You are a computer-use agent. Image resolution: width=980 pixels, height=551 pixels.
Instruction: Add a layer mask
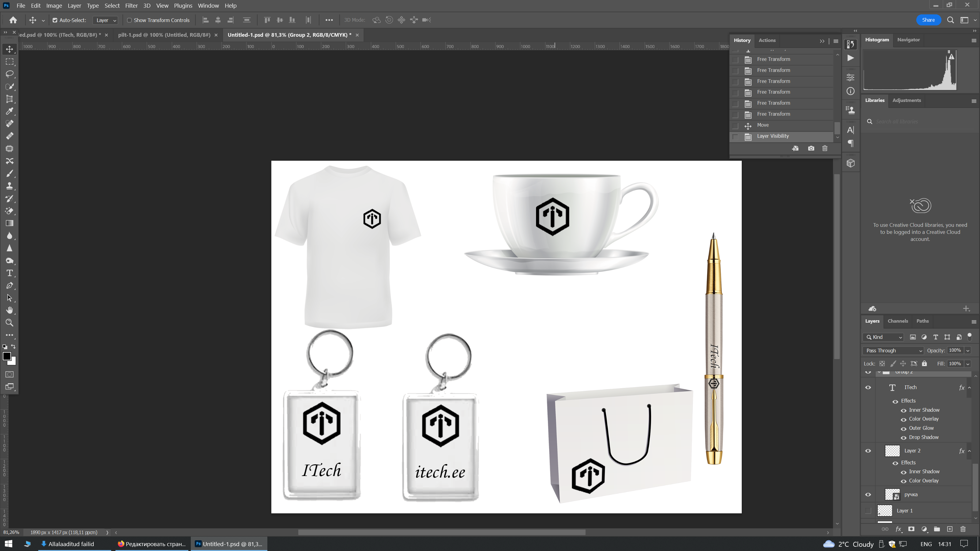pyautogui.click(x=911, y=529)
